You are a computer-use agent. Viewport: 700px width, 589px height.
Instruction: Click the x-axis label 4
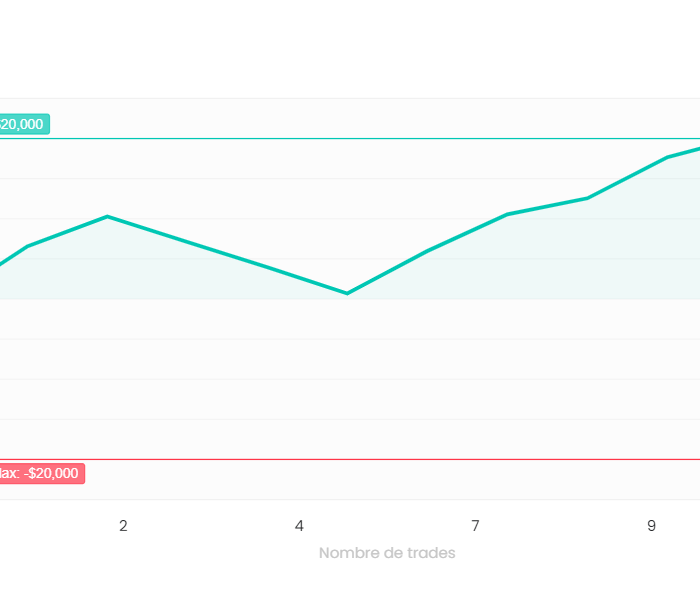click(299, 526)
